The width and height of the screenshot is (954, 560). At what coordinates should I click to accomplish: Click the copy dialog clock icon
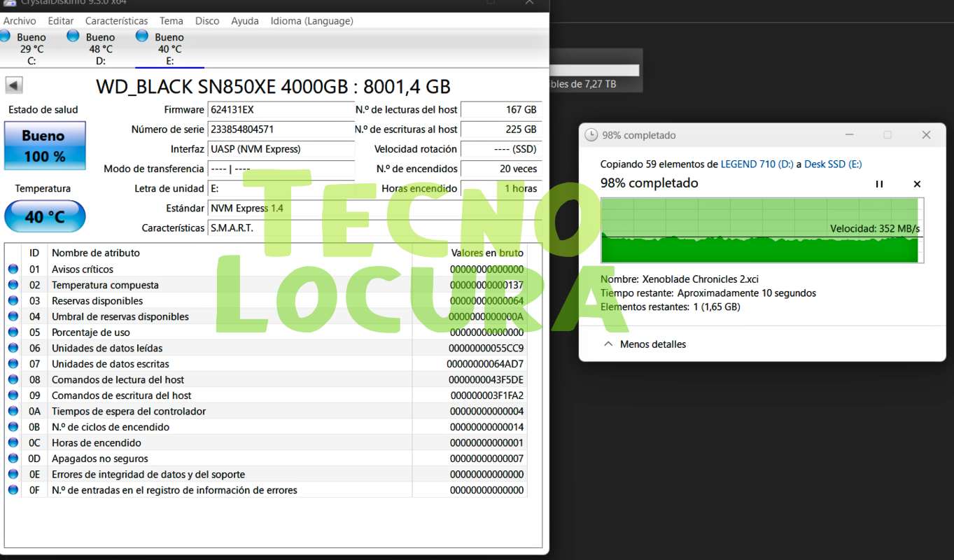point(591,135)
